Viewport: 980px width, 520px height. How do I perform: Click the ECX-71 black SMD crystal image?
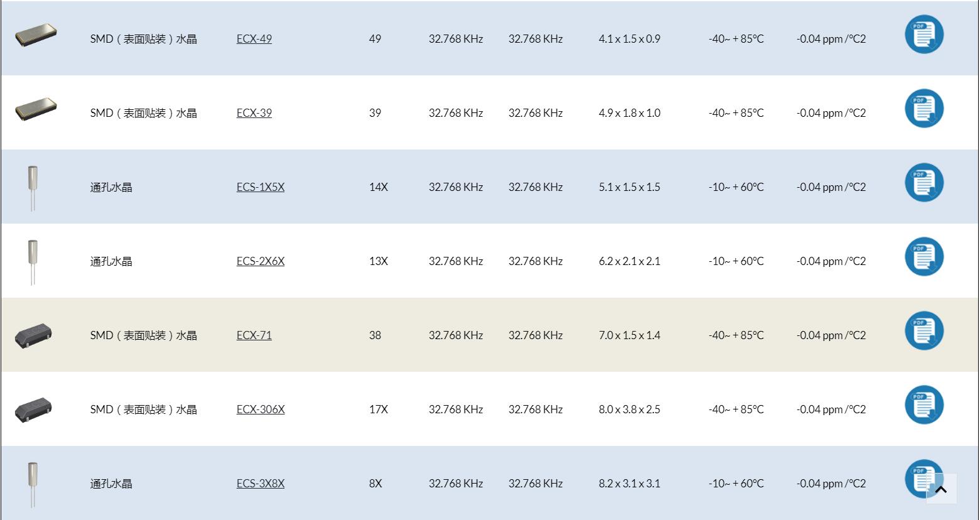33,335
